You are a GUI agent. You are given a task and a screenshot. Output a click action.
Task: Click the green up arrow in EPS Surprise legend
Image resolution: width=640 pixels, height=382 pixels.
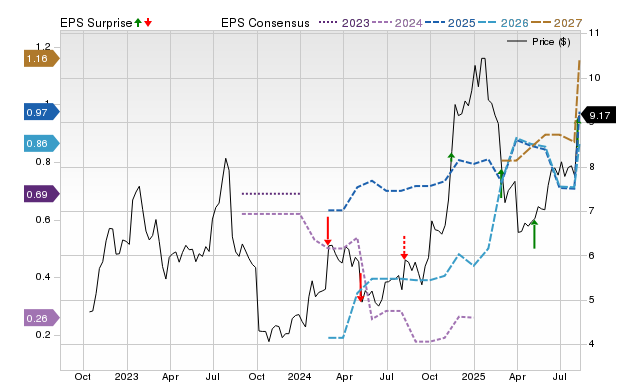click(138, 22)
